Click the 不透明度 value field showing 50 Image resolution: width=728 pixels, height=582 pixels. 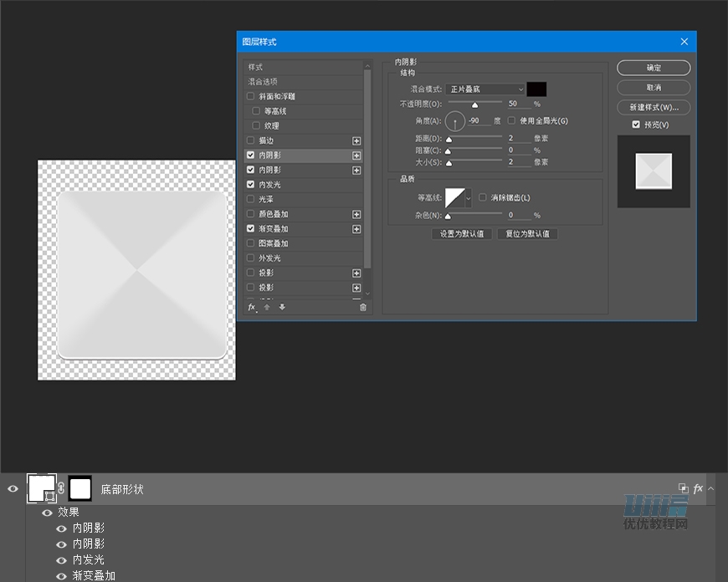519,104
